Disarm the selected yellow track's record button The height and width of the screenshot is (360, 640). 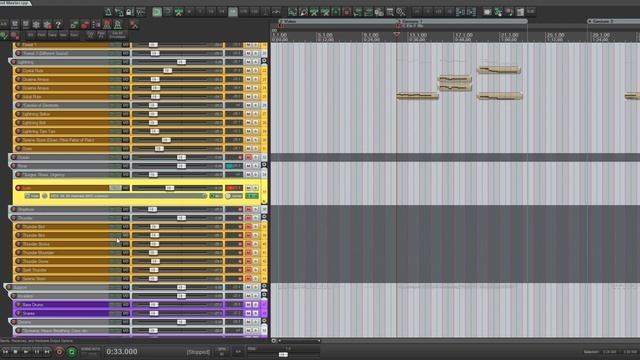18,188
